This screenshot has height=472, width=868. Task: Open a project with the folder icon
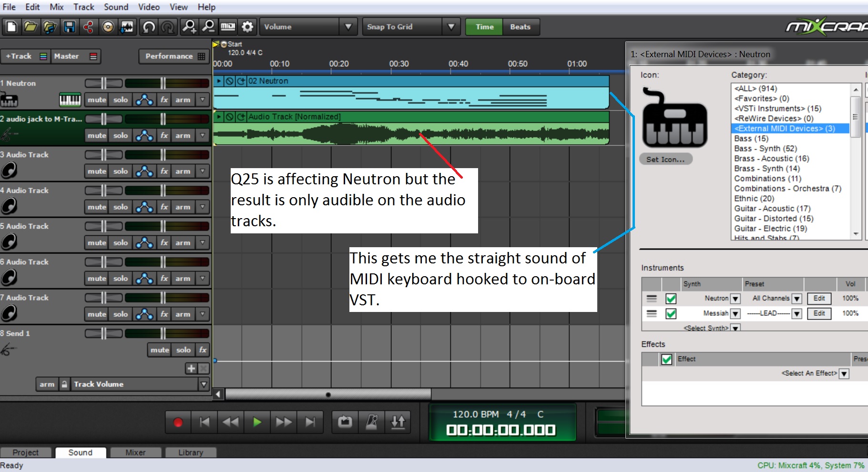click(31, 27)
